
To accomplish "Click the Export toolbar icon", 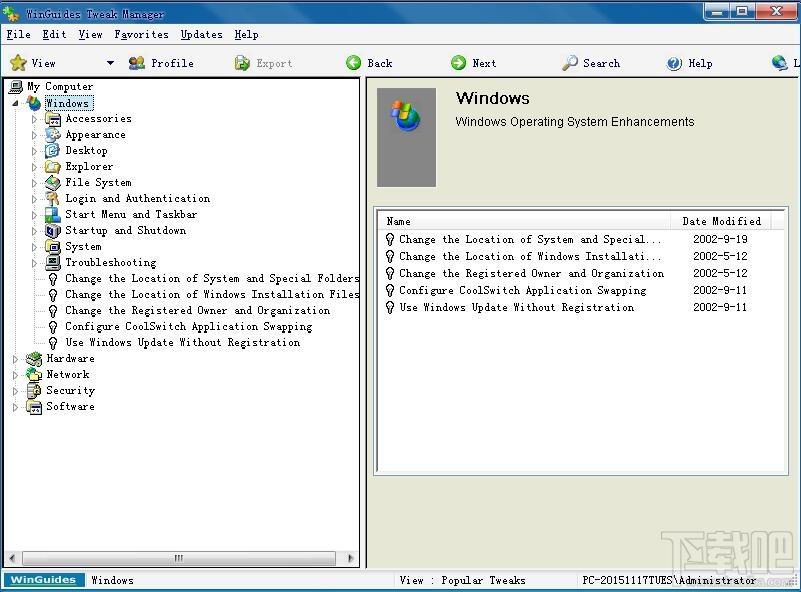I will [242, 63].
